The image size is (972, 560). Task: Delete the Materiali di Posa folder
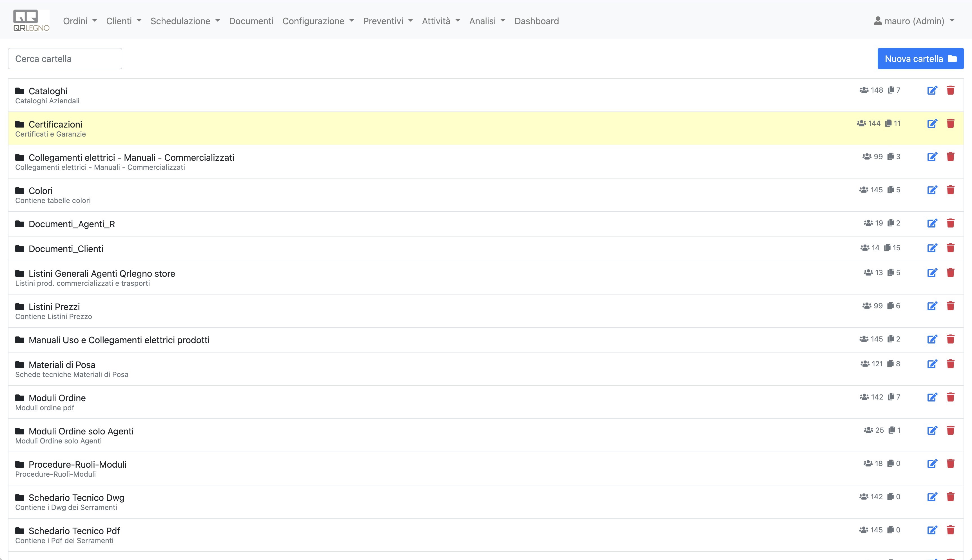pos(951,364)
